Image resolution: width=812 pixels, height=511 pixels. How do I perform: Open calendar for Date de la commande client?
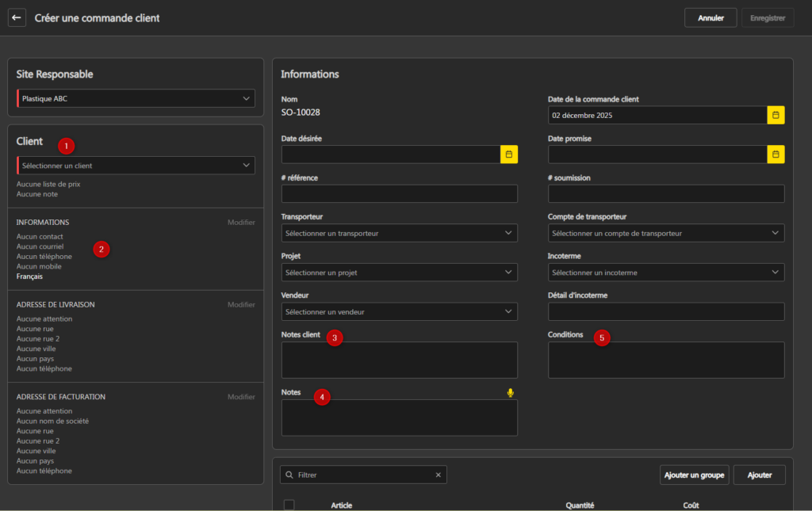776,115
